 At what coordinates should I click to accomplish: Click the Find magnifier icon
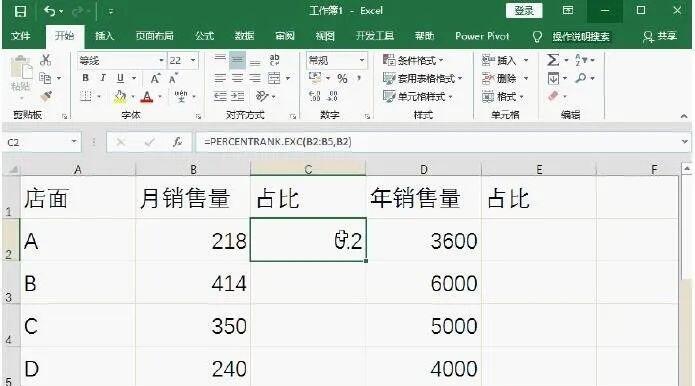coord(581,78)
